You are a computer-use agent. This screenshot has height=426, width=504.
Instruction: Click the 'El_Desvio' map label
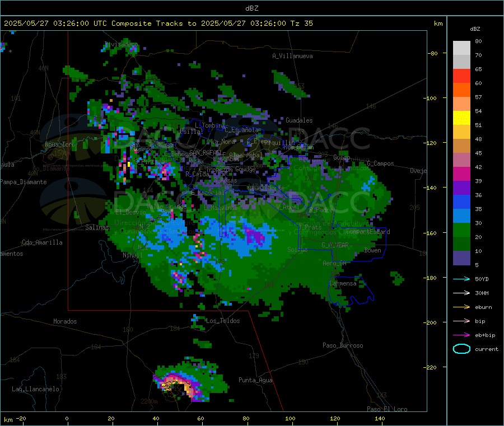tap(130, 212)
